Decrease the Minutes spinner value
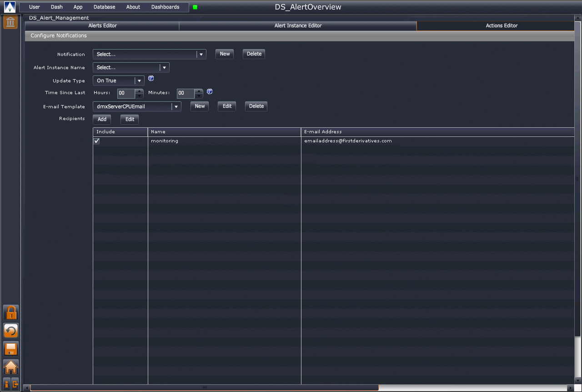Screen dimensions: 582x392 click(199, 96)
